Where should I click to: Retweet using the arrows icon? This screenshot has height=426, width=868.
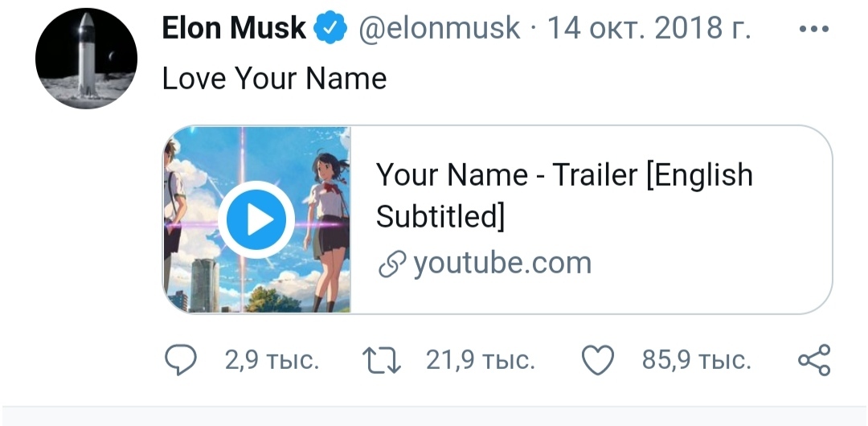pyautogui.click(x=383, y=361)
